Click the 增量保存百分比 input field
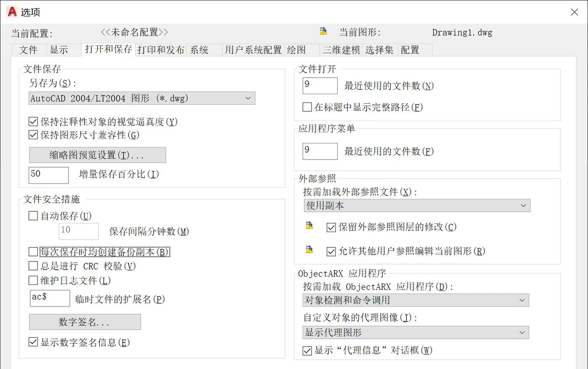 [48, 175]
